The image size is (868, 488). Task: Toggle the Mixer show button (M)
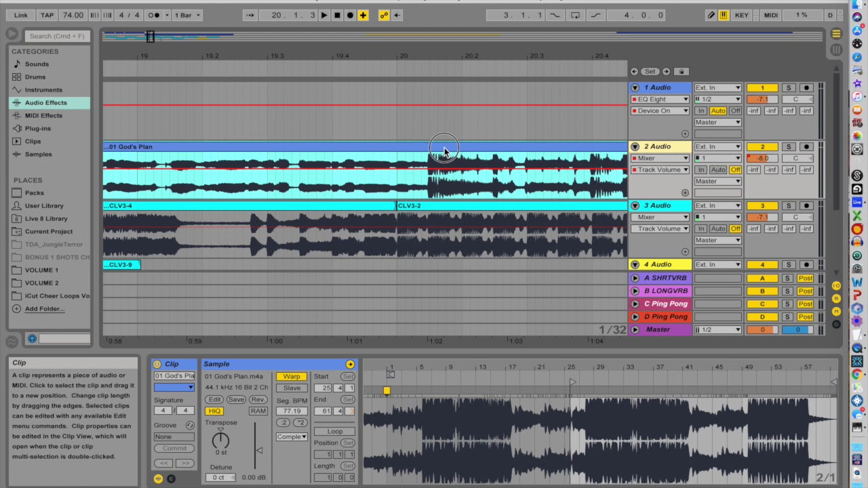point(836,311)
